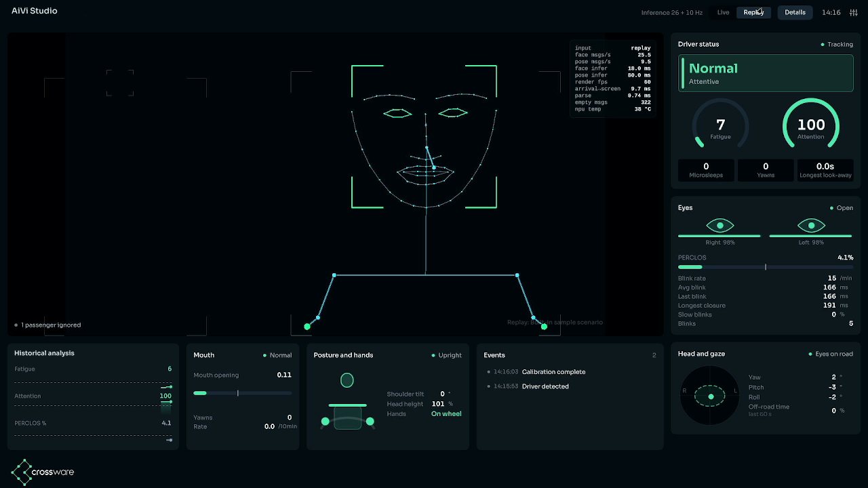Click the "Tracking" status indicator
Image resolution: width=868 pixels, height=488 pixels.
click(837, 45)
